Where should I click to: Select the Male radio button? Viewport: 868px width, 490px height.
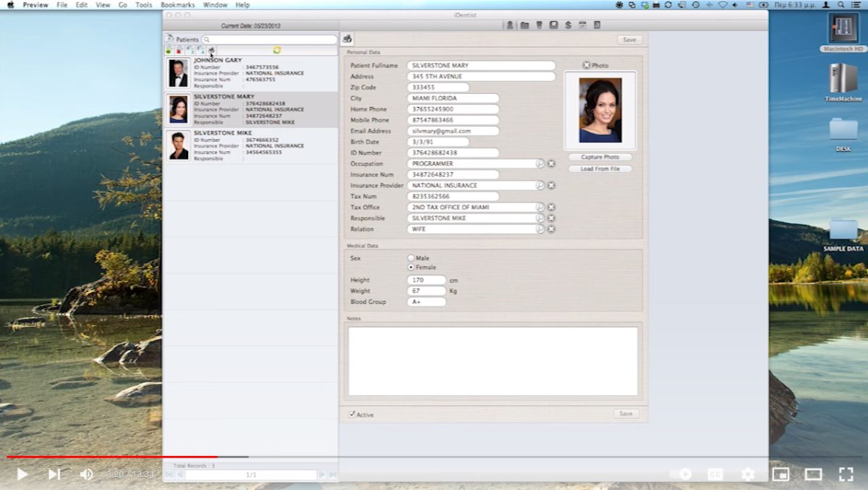coord(411,258)
